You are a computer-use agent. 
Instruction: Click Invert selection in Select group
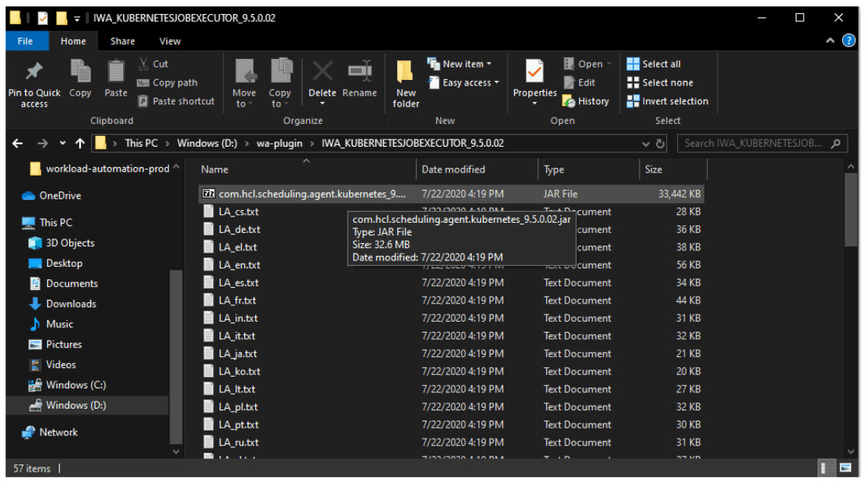point(667,101)
